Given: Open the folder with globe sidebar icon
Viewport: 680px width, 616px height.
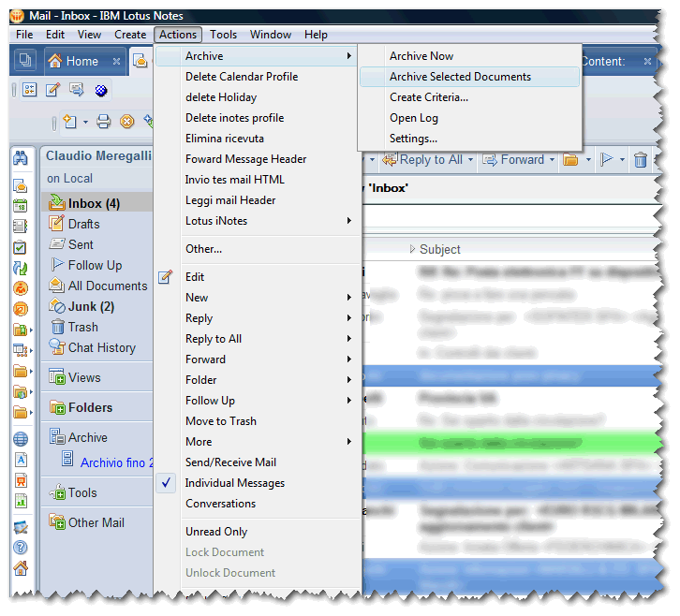Looking at the screenshot, I should [x=20, y=392].
